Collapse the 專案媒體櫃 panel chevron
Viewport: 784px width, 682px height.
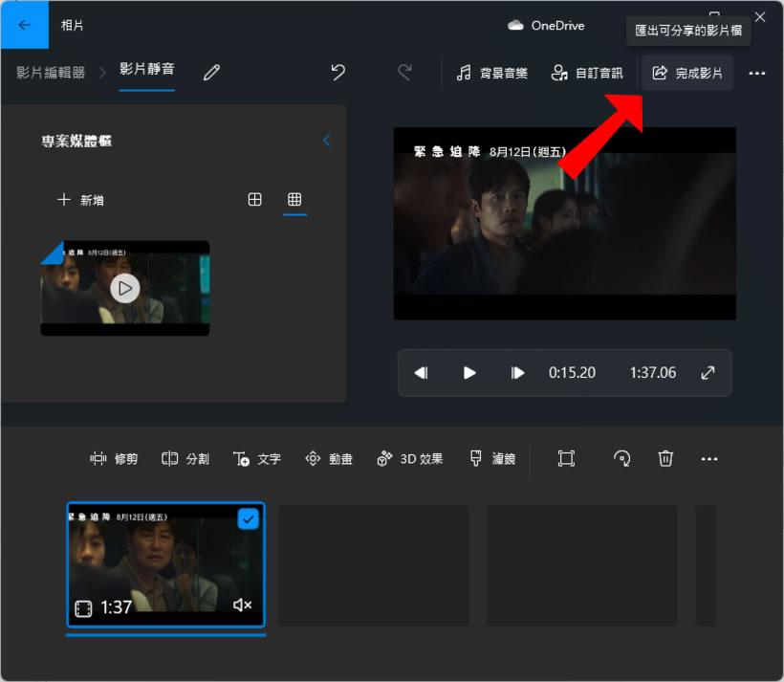326,140
